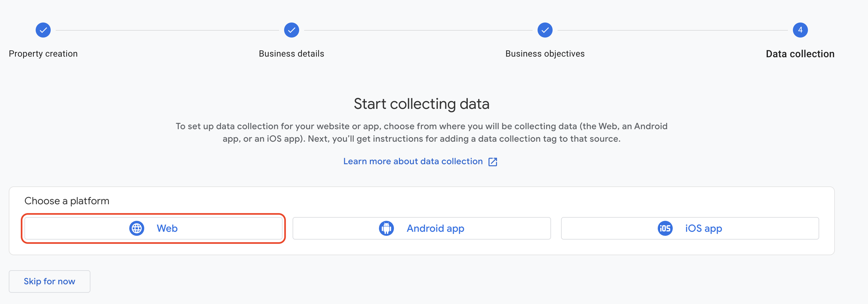Click the iOS badge icon
Image resolution: width=868 pixels, height=304 pixels.
coord(665,228)
